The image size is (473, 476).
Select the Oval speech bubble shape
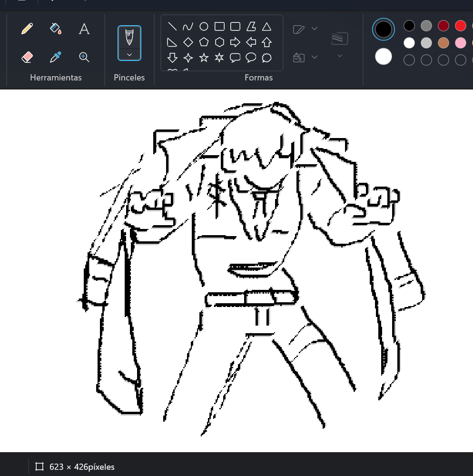[251, 58]
